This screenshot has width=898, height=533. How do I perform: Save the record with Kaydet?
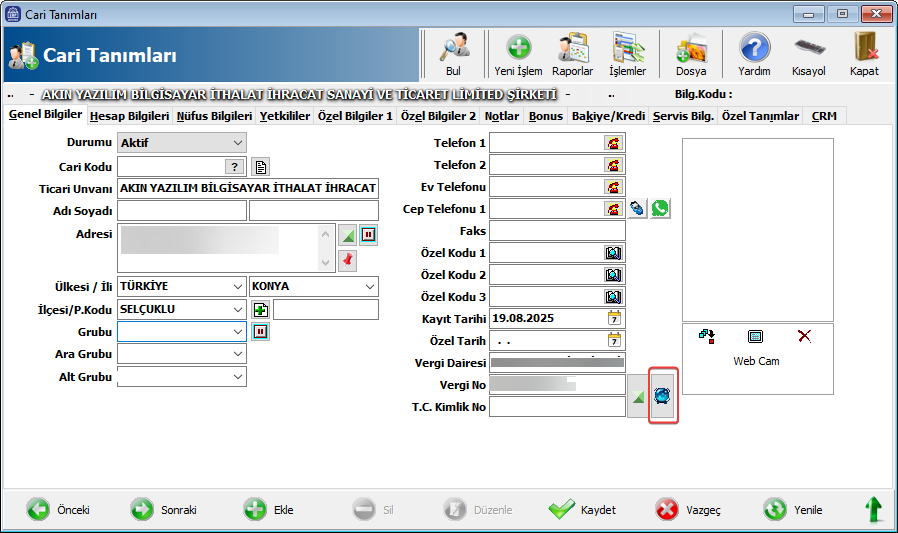582,510
